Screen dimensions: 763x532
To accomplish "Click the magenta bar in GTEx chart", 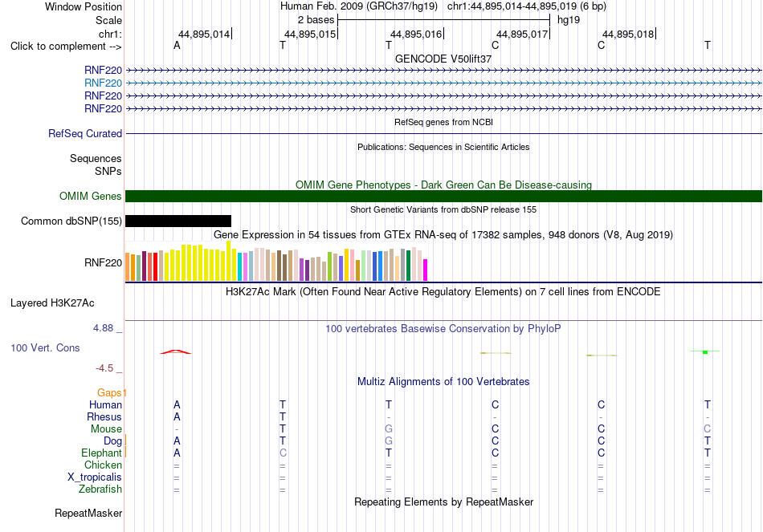I will click(x=426, y=270).
